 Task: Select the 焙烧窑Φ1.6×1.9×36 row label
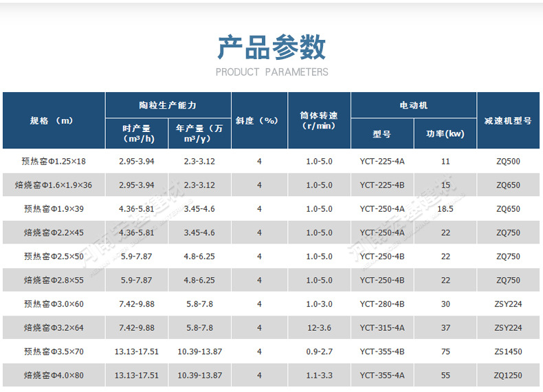(54, 185)
